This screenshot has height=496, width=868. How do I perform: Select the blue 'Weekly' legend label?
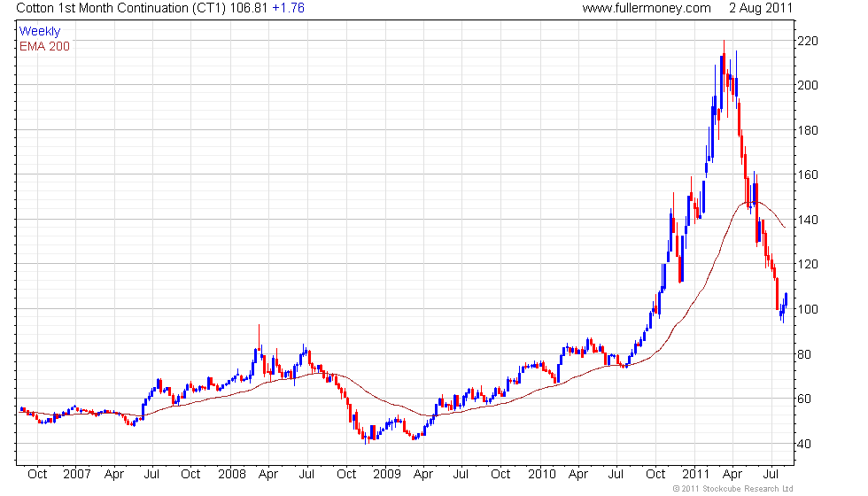pos(39,32)
